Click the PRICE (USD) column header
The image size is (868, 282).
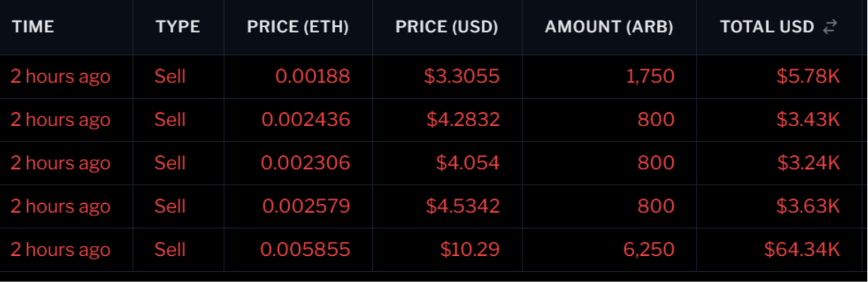click(447, 27)
